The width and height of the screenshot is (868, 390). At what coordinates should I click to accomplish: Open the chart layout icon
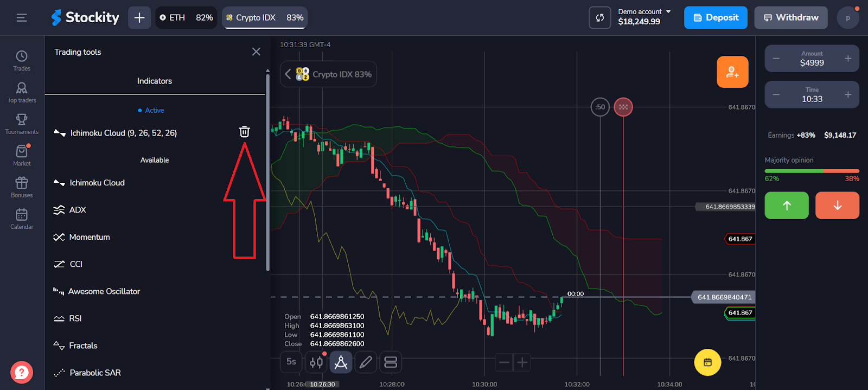pyautogui.click(x=391, y=362)
